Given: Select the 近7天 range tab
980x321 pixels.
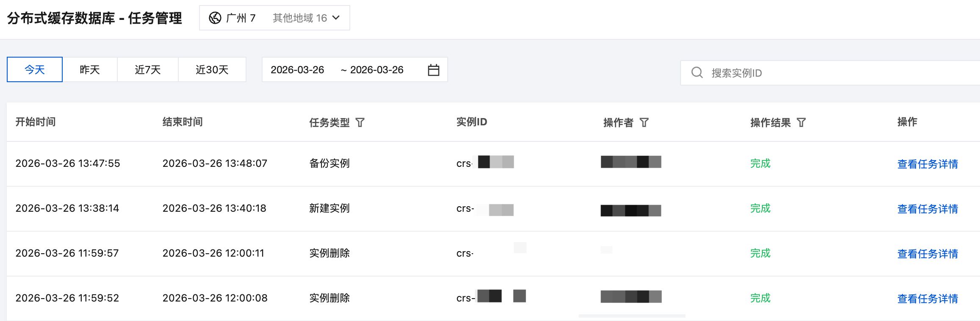Looking at the screenshot, I should [x=148, y=69].
